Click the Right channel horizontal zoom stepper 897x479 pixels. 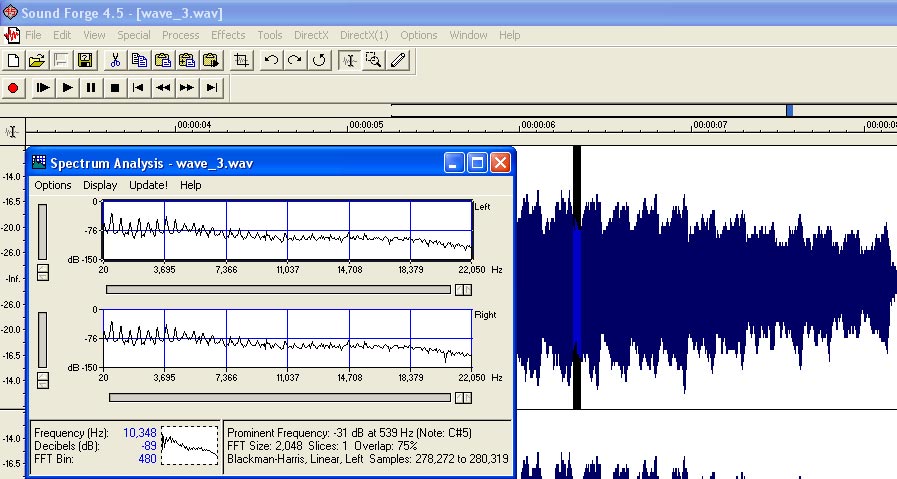pyautogui.click(x=463, y=397)
